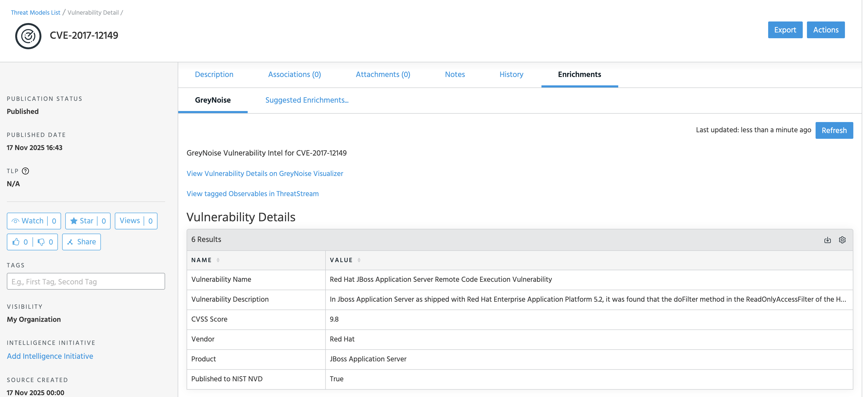Click Add Intelligence Initiative link

(50, 356)
